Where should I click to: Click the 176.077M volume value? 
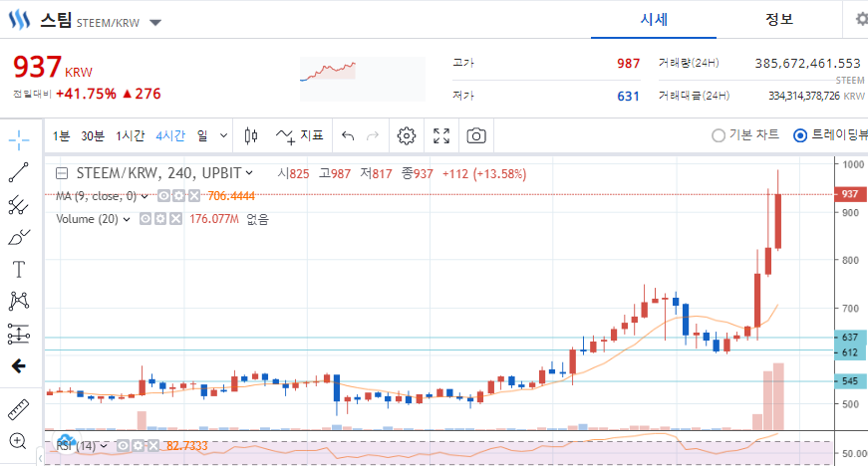click(x=214, y=219)
